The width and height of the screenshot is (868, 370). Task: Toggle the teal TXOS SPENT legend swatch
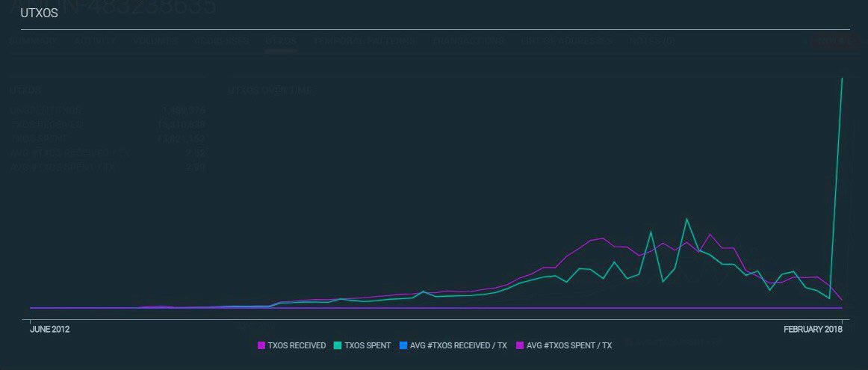pyautogui.click(x=337, y=345)
